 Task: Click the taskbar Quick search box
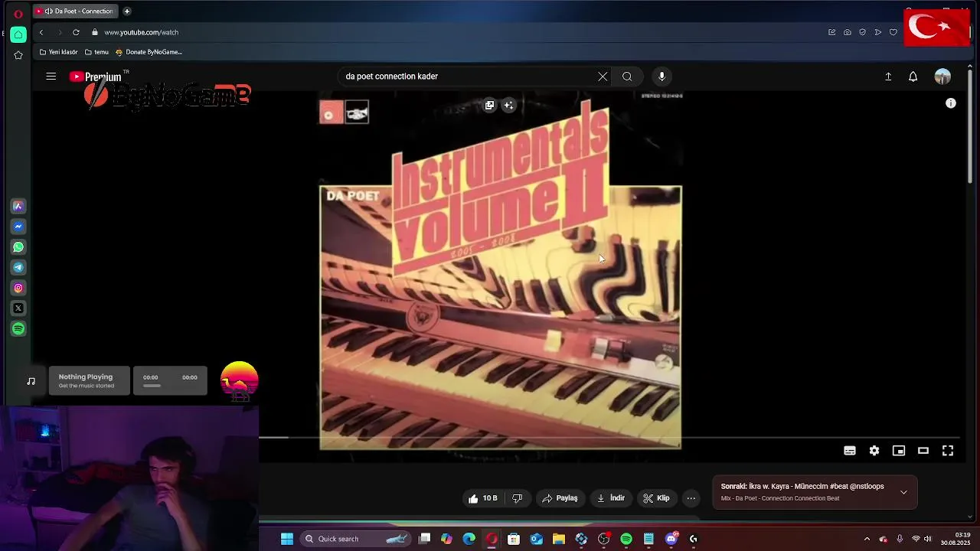pos(355,539)
